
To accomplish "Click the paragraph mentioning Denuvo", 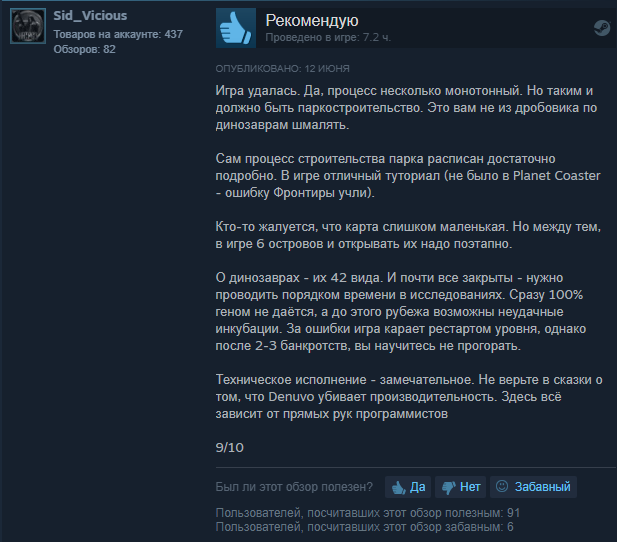I will point(409,397).
